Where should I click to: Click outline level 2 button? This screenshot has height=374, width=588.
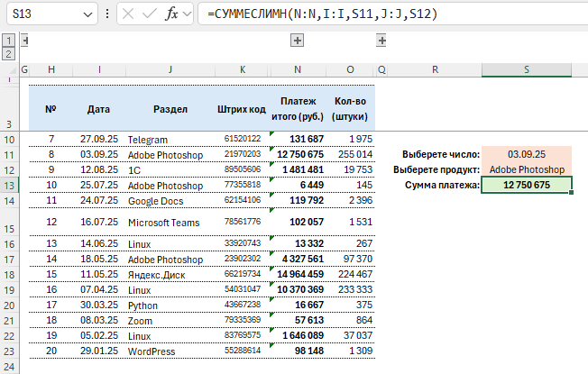8,54
